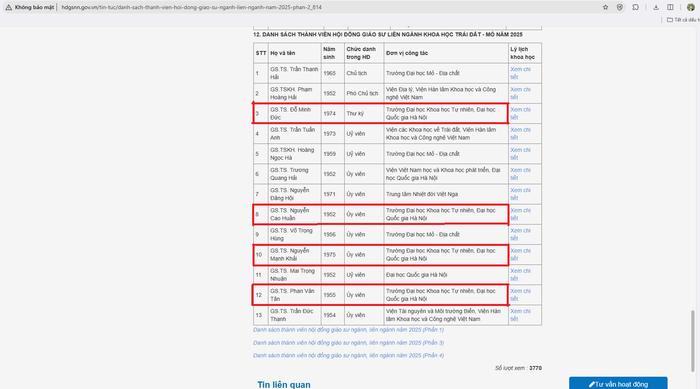
Task: Open the shield protection icon in address bar
Action: pyautogui.click(x=620, y=7)
